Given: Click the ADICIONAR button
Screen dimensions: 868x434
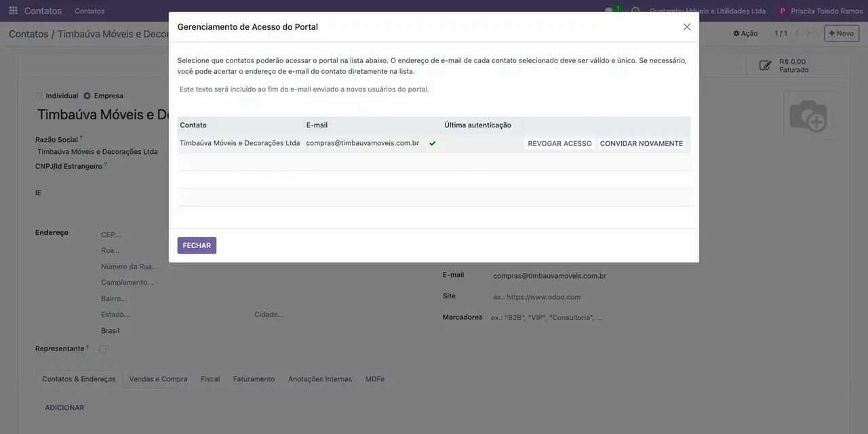Looking at the screenshot, I should click(x=64, y=408).
